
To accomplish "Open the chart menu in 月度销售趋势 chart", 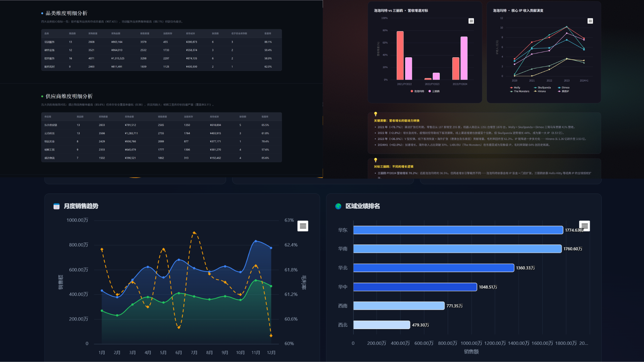I will (303, 226).
